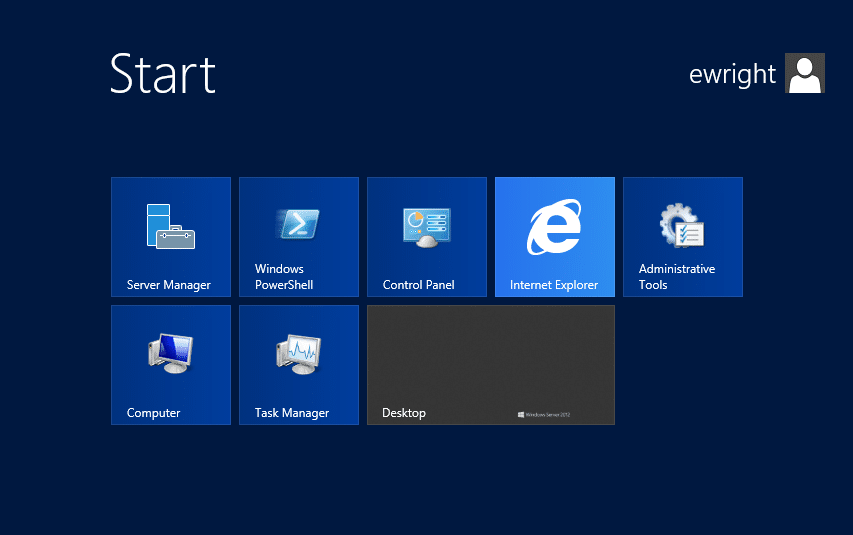Select the 'Administrative Tools' tile label
The width and height of the screenshot is (853, 535).
point(676,277)
